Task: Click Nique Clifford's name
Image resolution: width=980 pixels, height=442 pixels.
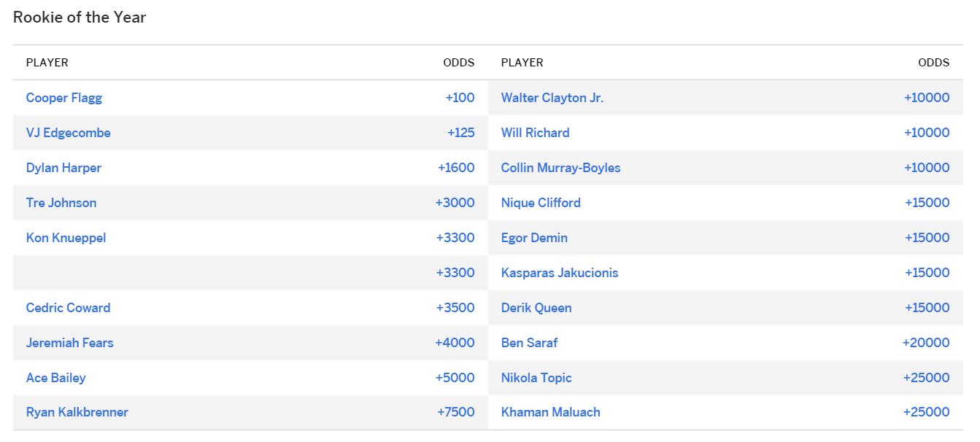Action: [x=541, y=203]
